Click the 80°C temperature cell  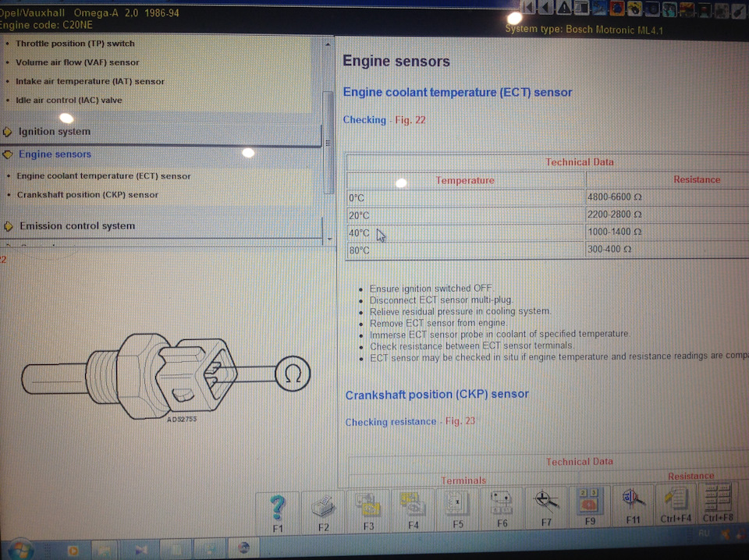[x=466, y=250]
